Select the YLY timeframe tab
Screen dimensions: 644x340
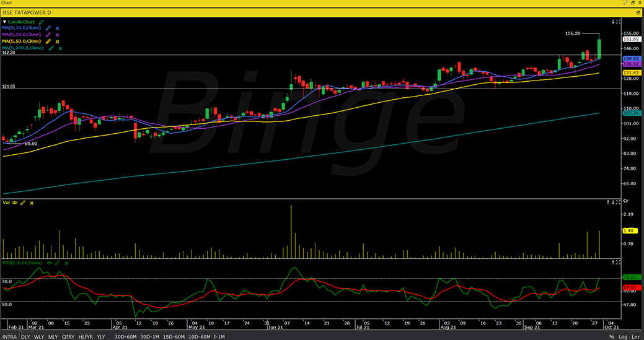[100, 337]
